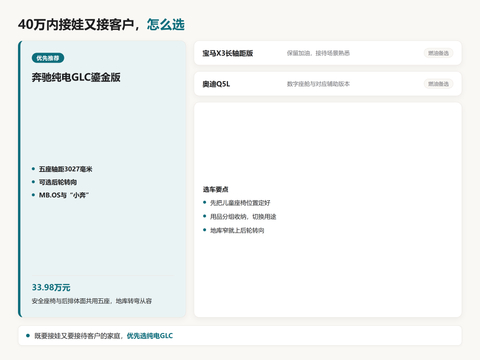Screen dimensions: 480x360
Task: Select the 奔驰纯电GLC鎏金版 card title
Action: pos(76,77)
